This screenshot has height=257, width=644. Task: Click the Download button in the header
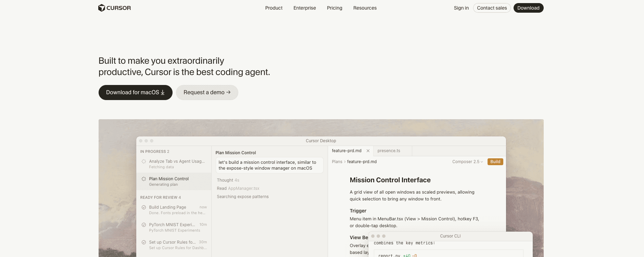(x=528, y=8)
